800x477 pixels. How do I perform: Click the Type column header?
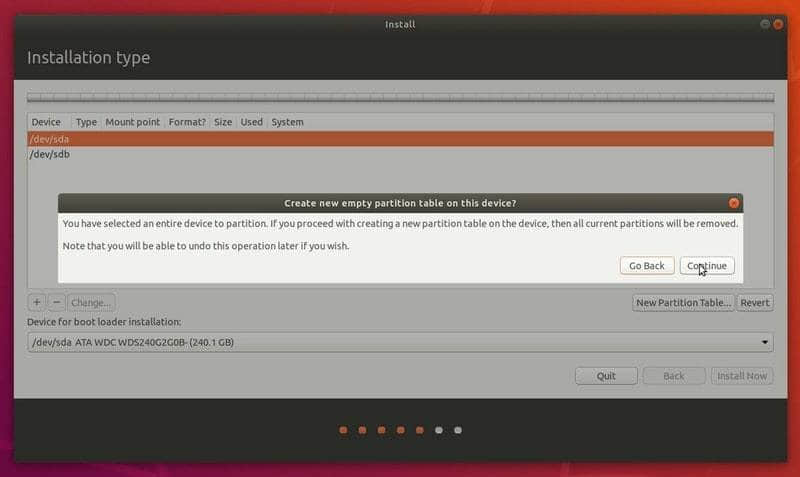[86, 122]
